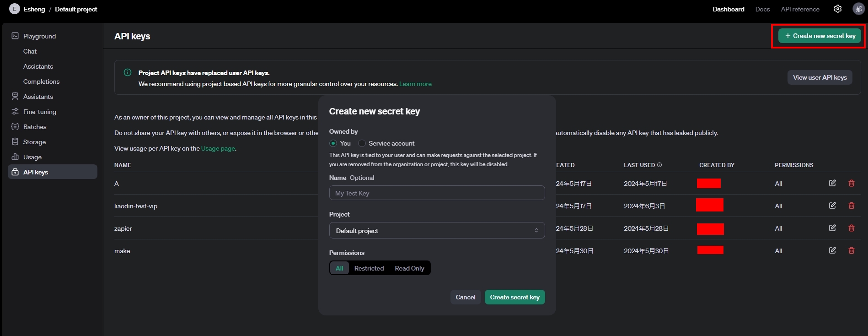Click trash icon for liaodin-test-vip key
Screen dimensions: 868x336
click(851, 206)
